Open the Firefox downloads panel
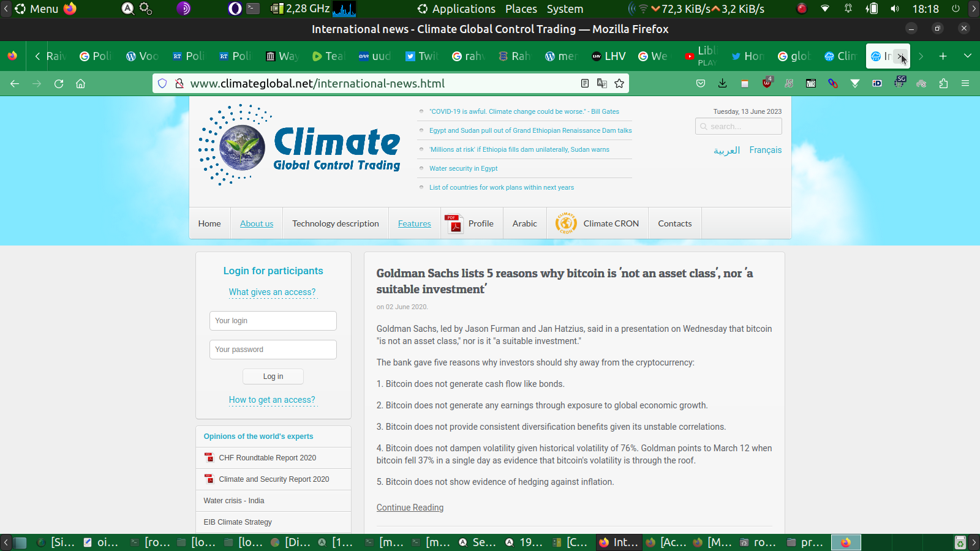Viewport: 980px width, 551px height. click(x=723, y=83)
